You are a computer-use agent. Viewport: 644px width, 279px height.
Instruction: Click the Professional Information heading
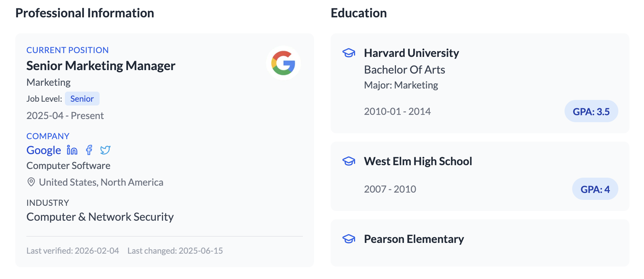tap(85, 13)
